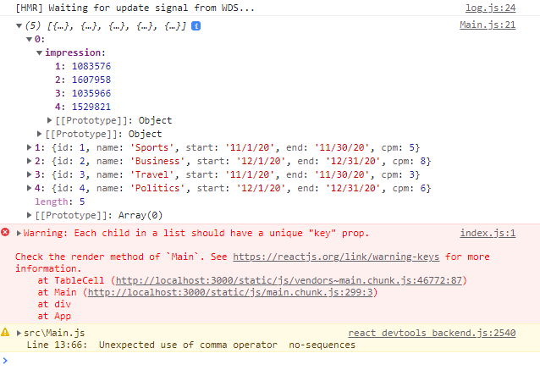Open the Main.js:21 source link
The height and width of the screenshot is (392, 540).
click(488, 25)
